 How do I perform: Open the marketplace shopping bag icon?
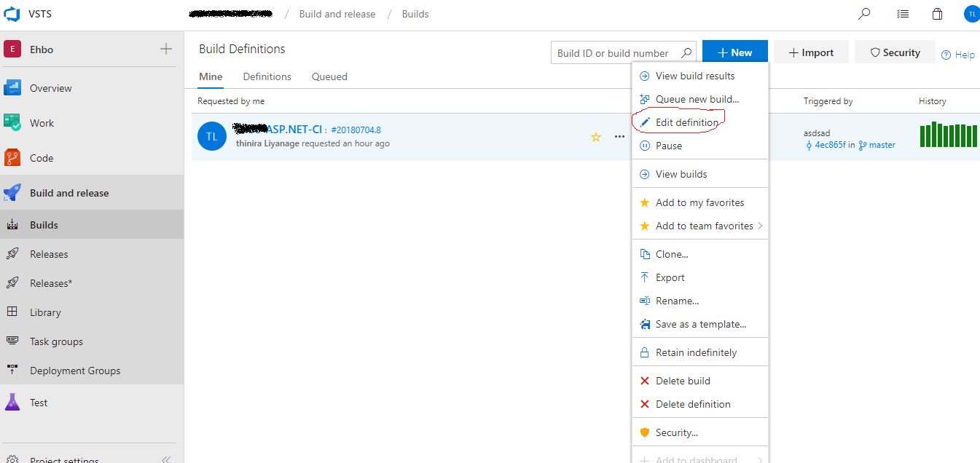[x=938, y=14]
